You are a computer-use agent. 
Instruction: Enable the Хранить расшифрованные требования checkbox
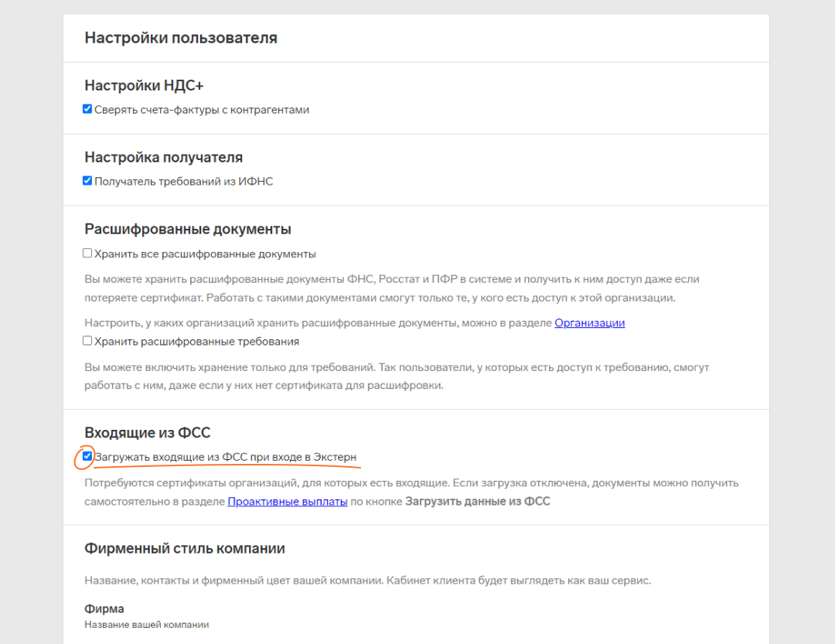point(87,341)
